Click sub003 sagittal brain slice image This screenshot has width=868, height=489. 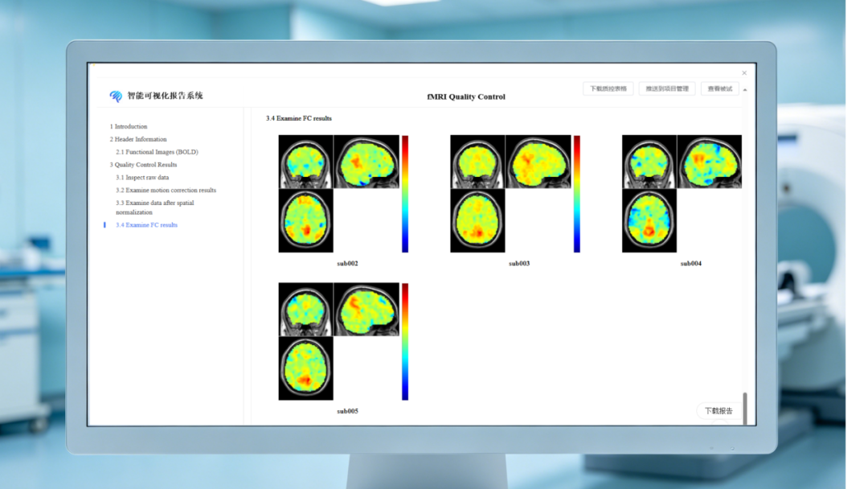[538, 162]
